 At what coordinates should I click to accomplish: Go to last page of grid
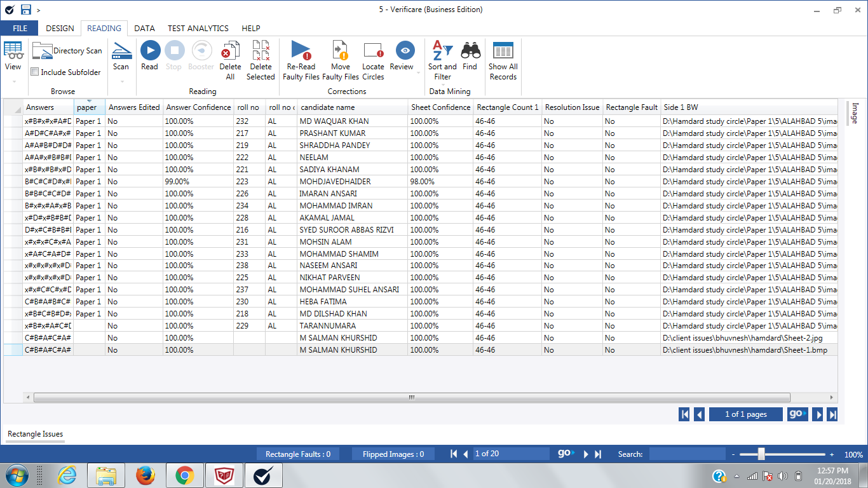(x=832, y=414)
